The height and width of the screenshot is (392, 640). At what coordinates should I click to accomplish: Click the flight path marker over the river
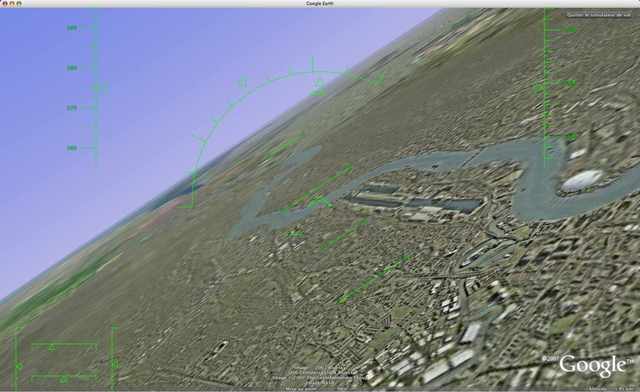[319, 202]
